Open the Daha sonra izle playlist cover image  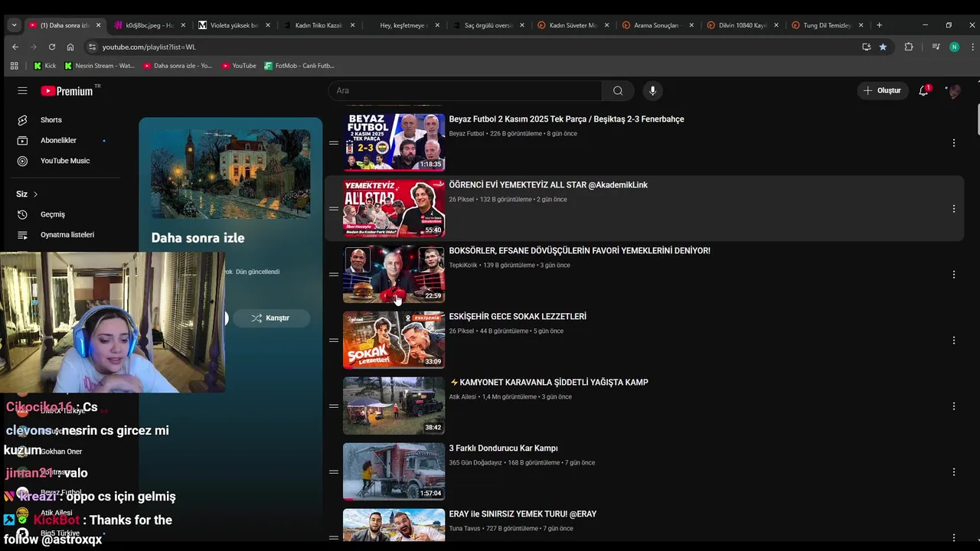pos(230,174)
